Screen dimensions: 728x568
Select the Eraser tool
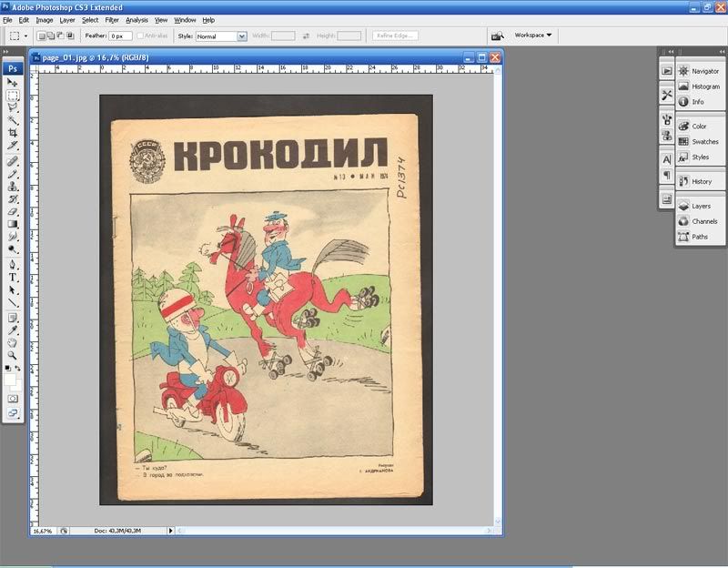(x=13, y=211)
